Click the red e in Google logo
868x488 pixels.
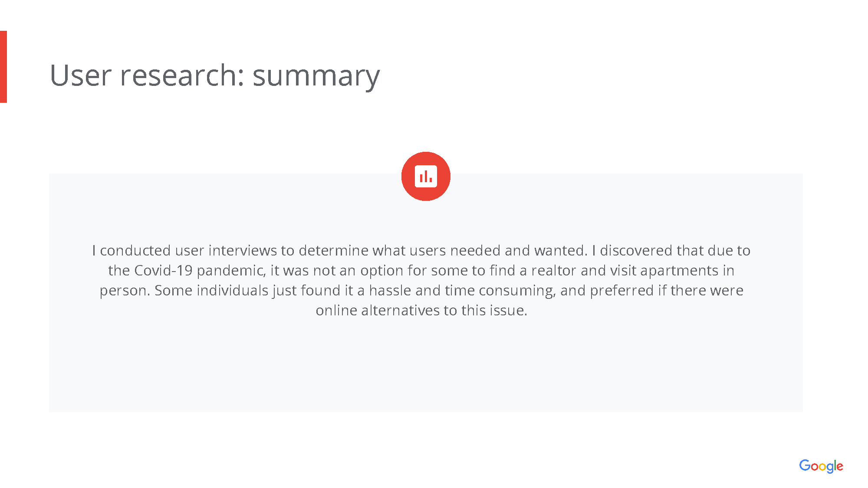(840, 467)
